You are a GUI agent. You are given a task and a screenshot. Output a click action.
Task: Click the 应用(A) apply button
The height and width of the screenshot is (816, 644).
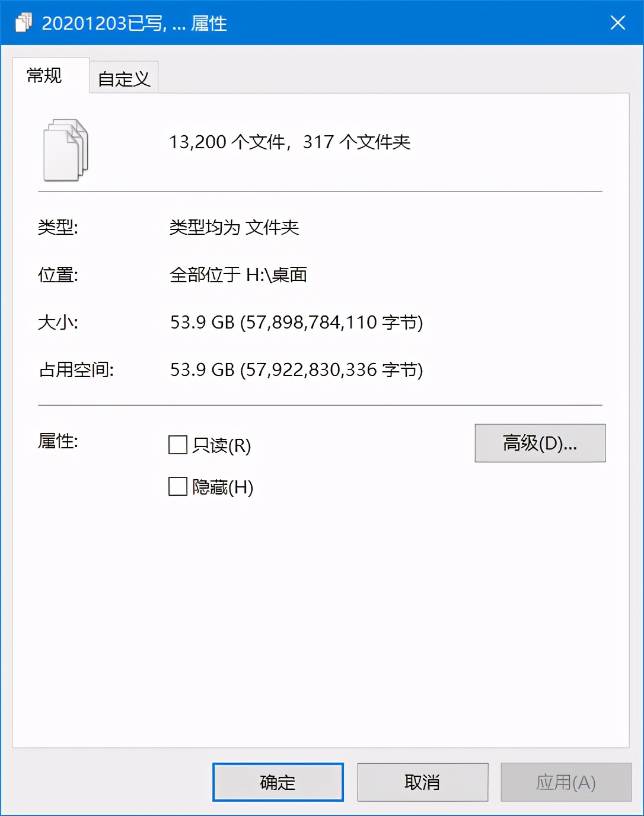566,782
